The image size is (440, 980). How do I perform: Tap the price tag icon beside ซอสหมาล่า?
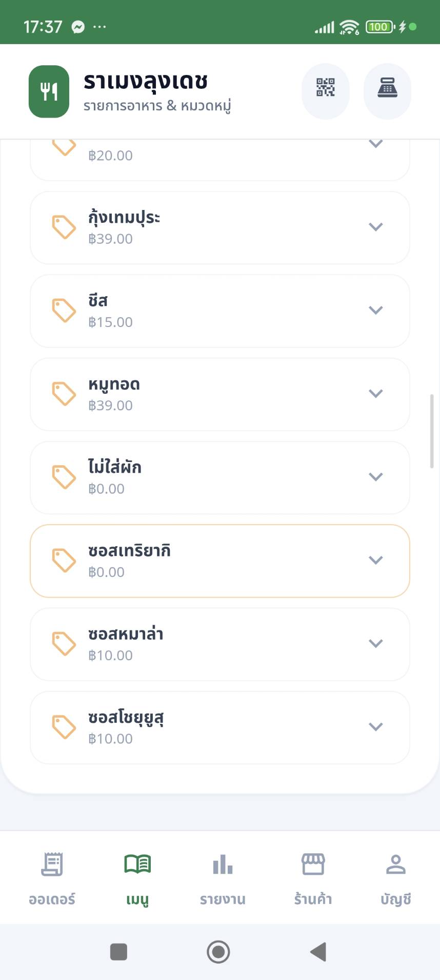point(64,644)
